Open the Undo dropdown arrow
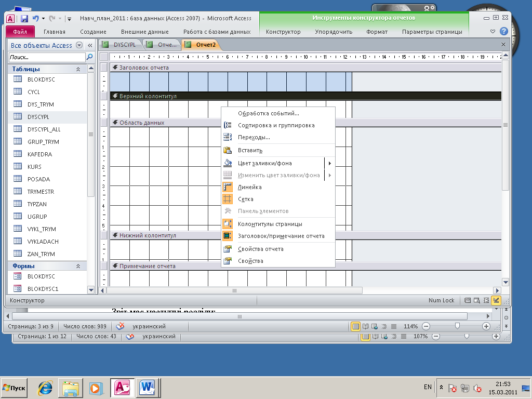The height and width of the screenshot is (399, 532). tap(44, 19)
